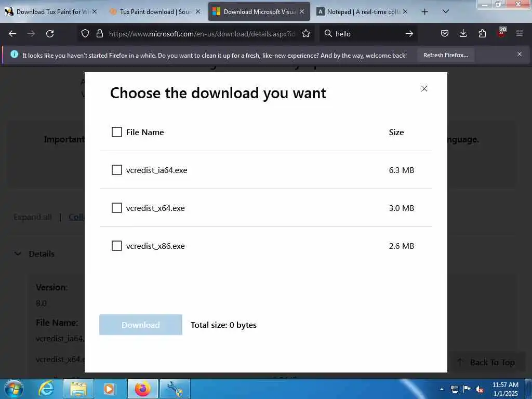532x399 pixels.
Task: View site security via padlock icon
Action: [99, 34]
